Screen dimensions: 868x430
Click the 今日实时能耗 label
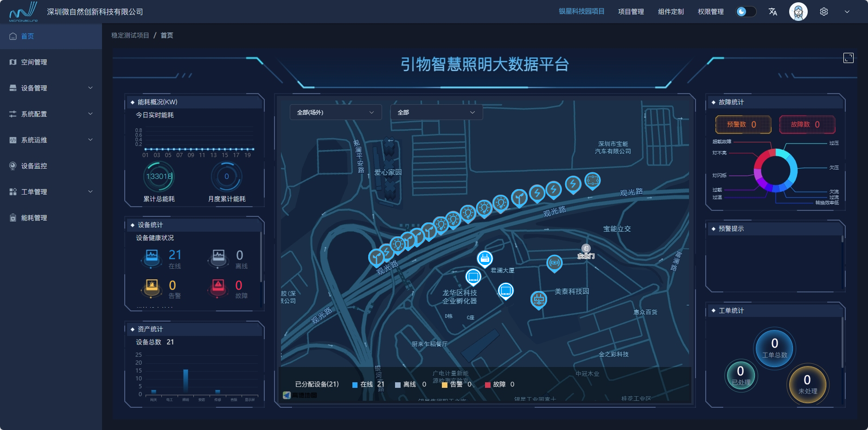[x=155, y=115]
